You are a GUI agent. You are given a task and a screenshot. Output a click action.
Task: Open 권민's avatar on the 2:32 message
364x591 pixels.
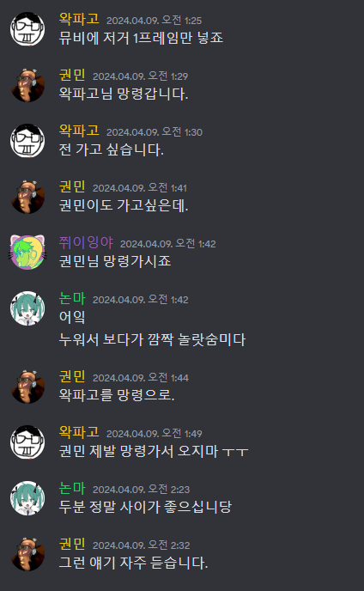(x=27, y=554)
